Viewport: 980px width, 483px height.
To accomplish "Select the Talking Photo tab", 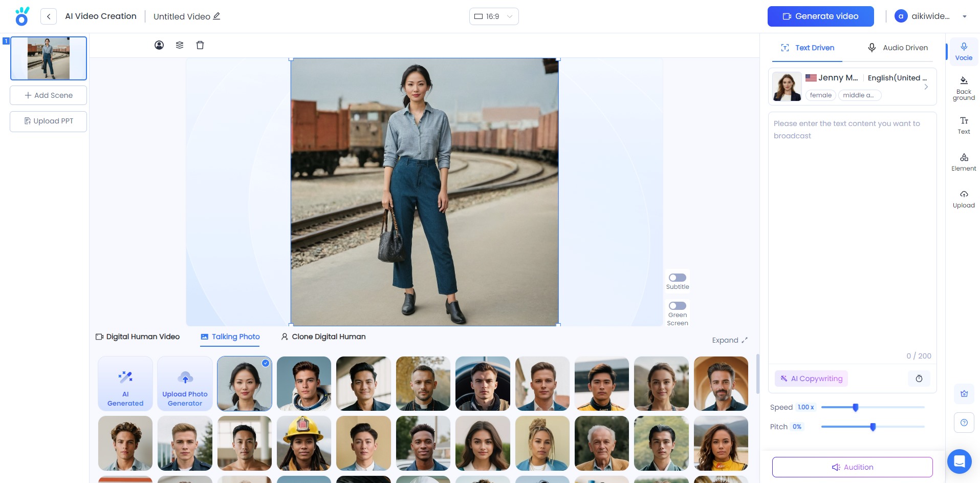I will coord(230,337).
